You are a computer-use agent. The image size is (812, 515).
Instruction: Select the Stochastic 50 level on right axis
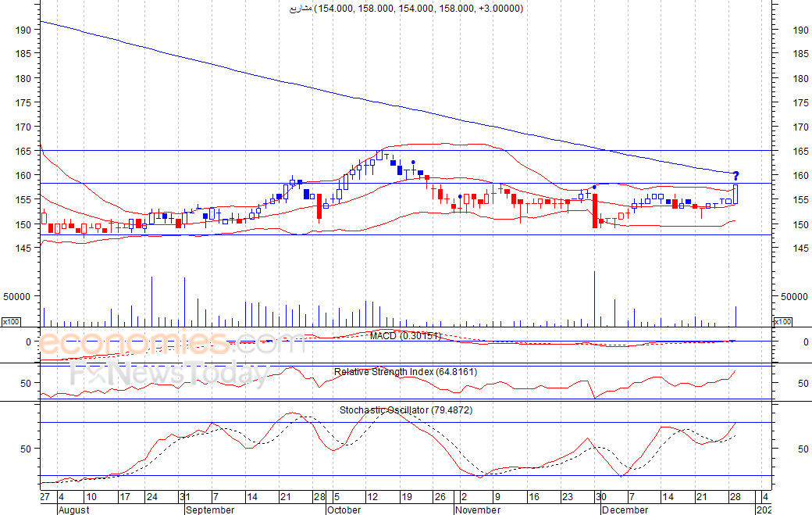(x=803, y=449)
